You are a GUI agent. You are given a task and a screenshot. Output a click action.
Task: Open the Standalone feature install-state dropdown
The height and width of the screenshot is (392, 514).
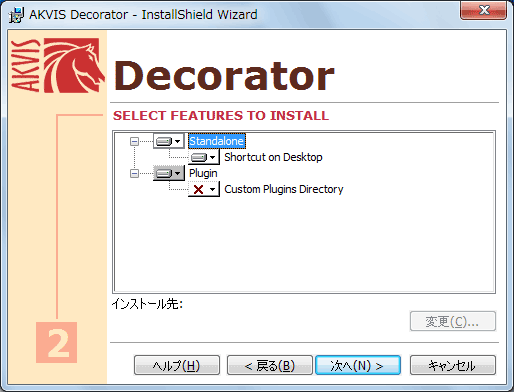(x=169, y=141)
